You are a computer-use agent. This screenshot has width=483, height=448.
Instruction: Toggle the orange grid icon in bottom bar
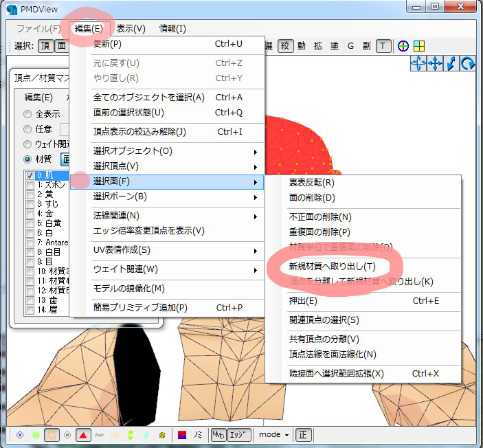pyautogui.click(x=52, y=435)
